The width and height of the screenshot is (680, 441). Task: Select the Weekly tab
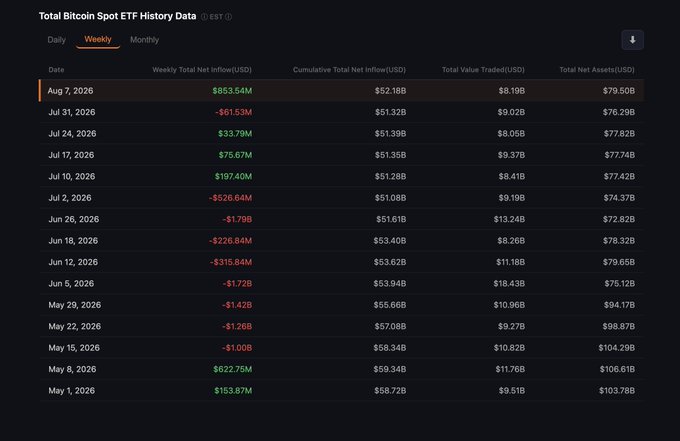98,39
